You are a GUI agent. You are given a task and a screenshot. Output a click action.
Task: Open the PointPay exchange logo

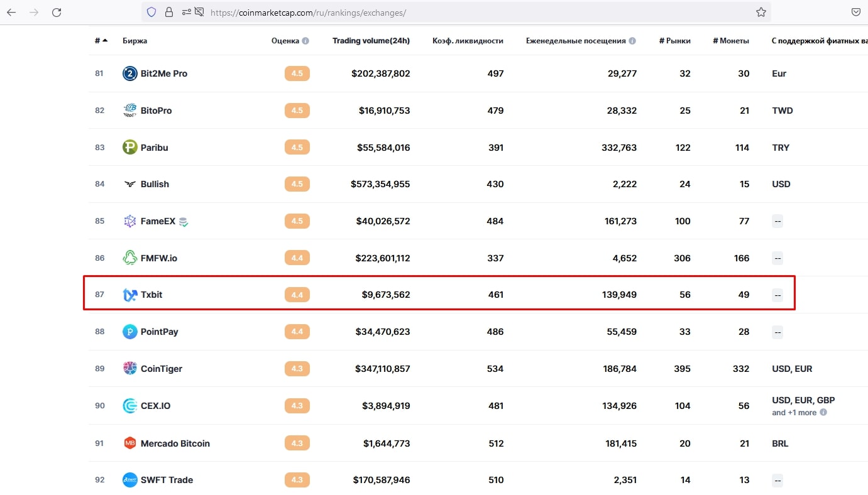pos(129,332)
